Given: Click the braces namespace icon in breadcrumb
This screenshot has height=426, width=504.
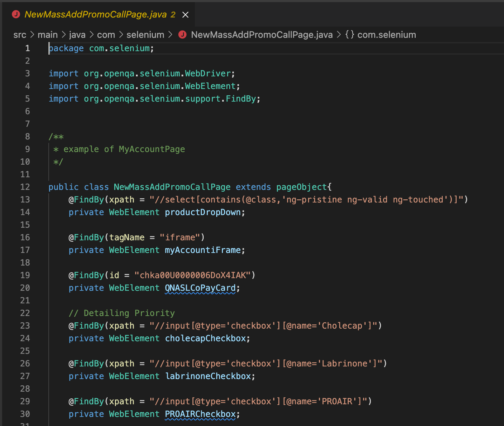Looking at the screenshot, I should (350, 35).
